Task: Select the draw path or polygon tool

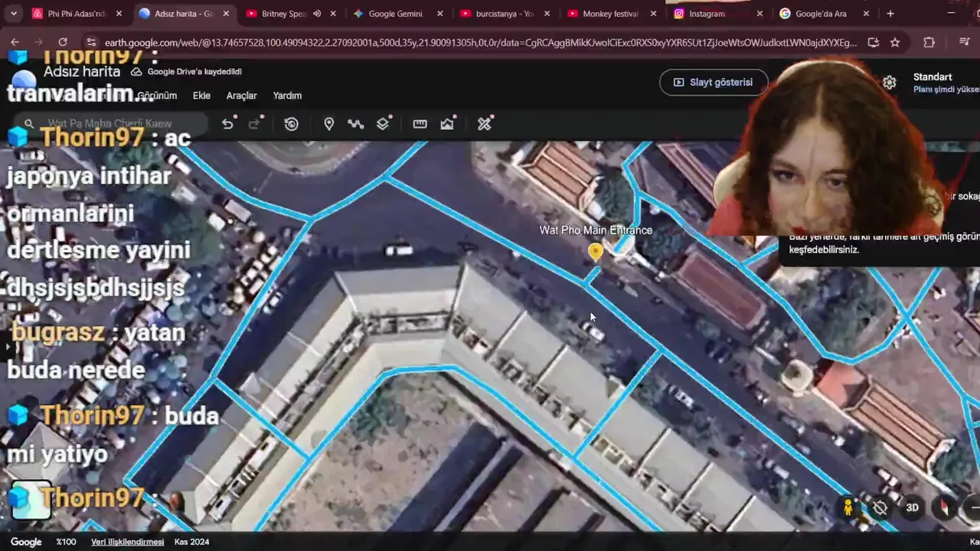Action: coord(355,124)
